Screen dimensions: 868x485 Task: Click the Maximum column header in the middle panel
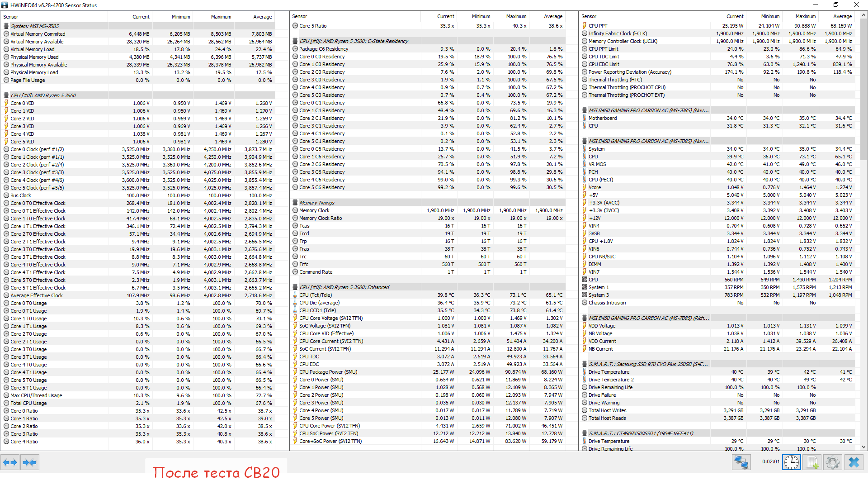[511, 16]
